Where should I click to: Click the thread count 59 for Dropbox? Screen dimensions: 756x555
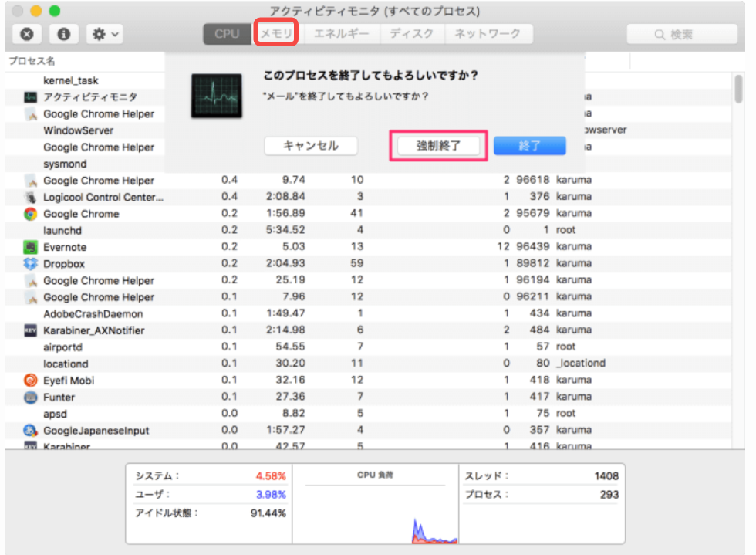(357, 263)
